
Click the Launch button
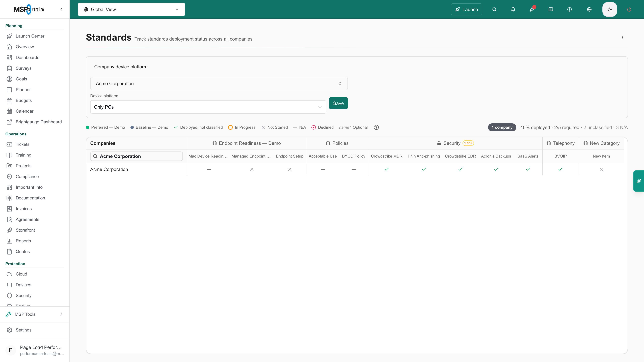(467, 10)
